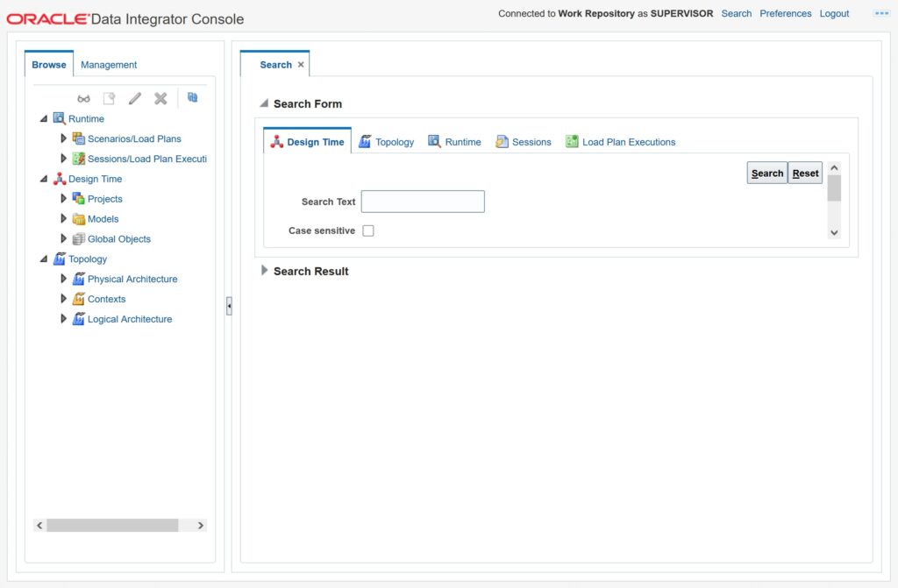Click the View (glasses) toolbar icon
Screen dimensions: 898x588
(x=83, y=98)
